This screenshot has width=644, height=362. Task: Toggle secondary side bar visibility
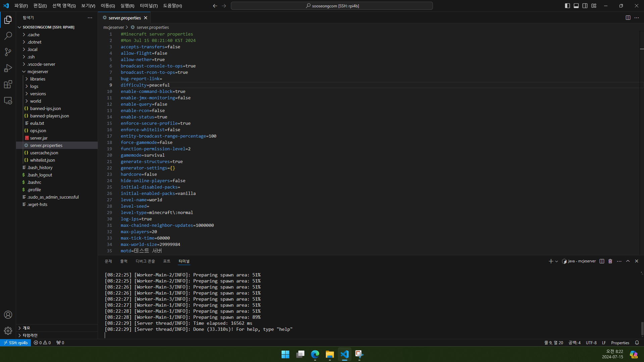(x=585, y=6)
